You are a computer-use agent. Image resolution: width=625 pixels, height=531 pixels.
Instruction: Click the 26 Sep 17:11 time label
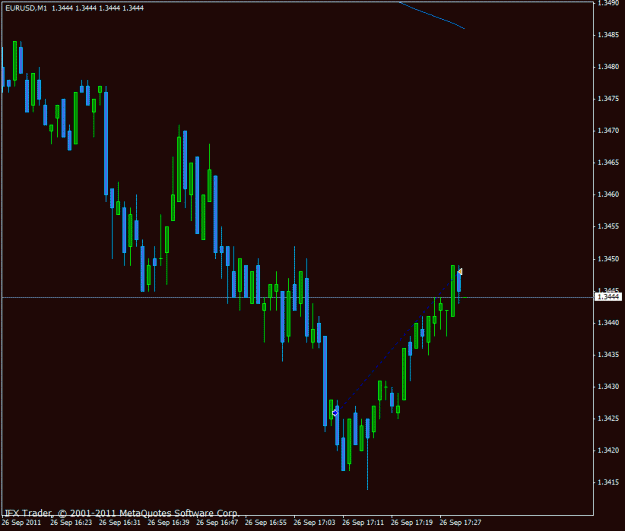(363, 522)
